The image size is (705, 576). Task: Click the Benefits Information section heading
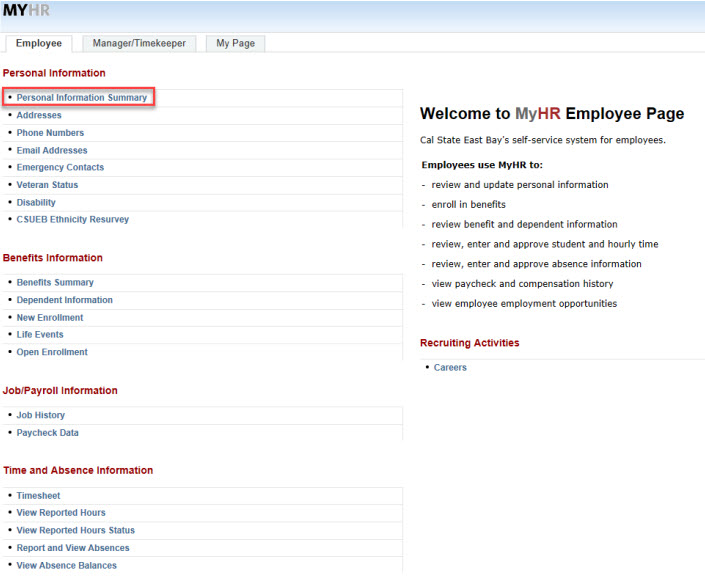click(53, 258)
